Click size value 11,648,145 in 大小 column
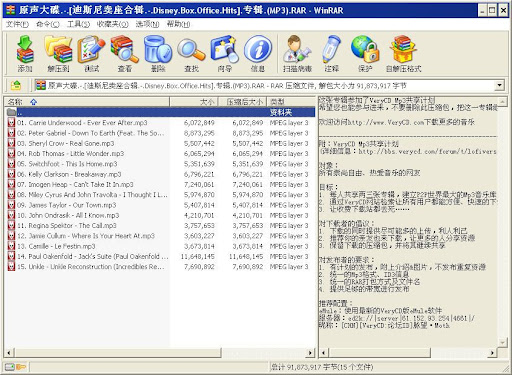This screenshot has height=375, width=512. pos(198,256)
